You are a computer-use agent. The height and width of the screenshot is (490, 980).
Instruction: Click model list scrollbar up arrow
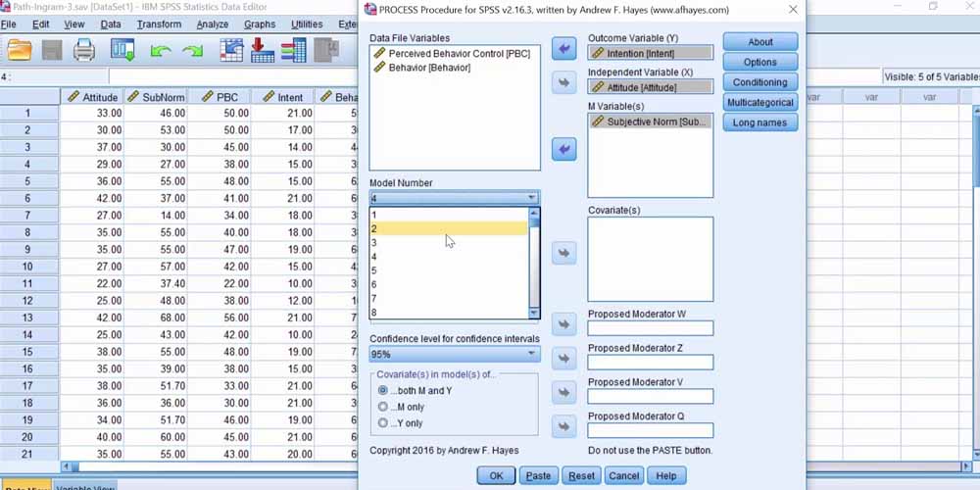coord(534,213)
